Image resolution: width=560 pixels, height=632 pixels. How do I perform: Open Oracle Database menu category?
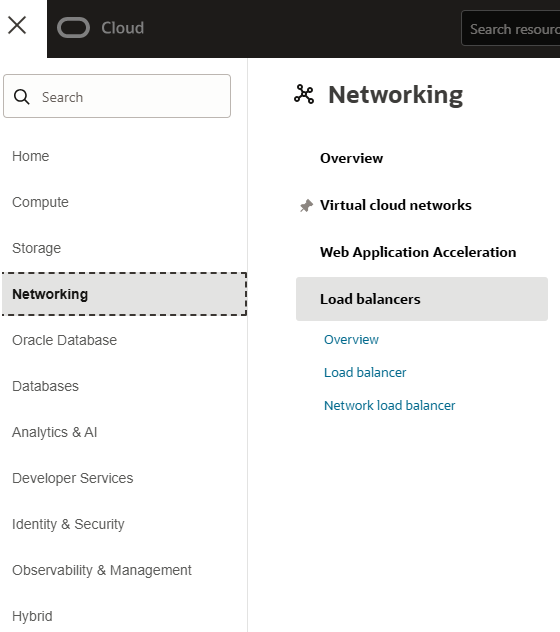click(65, 340)
